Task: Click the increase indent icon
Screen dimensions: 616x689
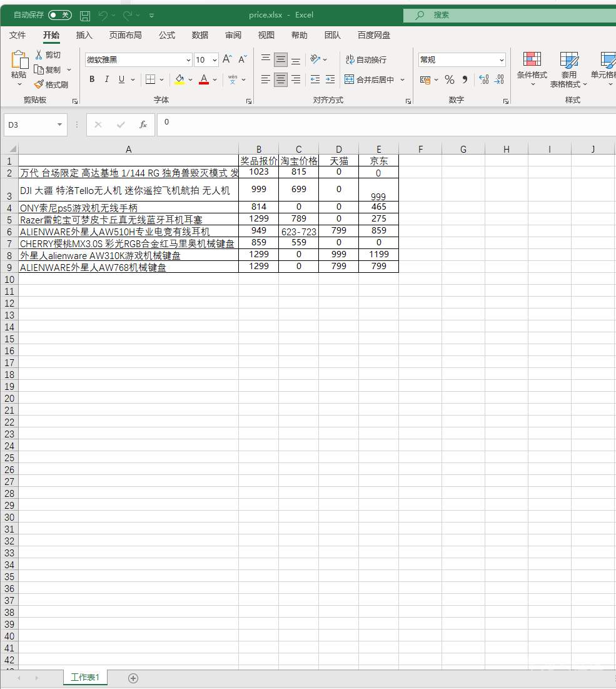Action: click(x=330, y=79)
